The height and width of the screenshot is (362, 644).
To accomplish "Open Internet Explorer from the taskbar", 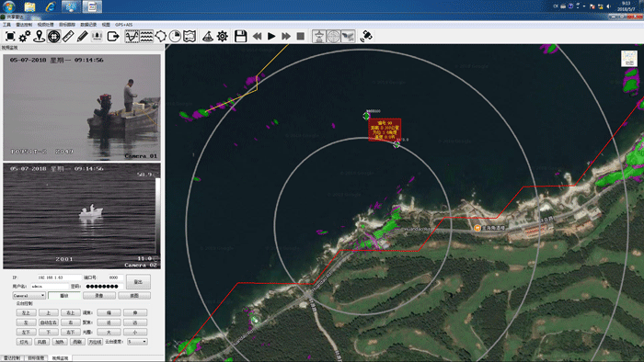I will [x=50, y=6].
